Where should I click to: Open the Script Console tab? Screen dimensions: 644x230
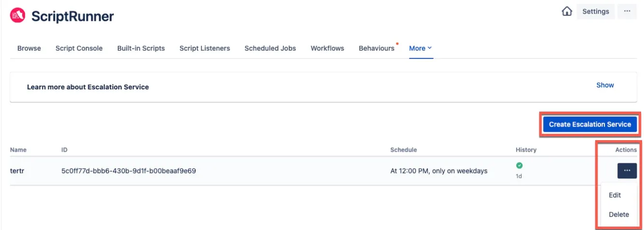pyautogui.click(x=79, y=48)
